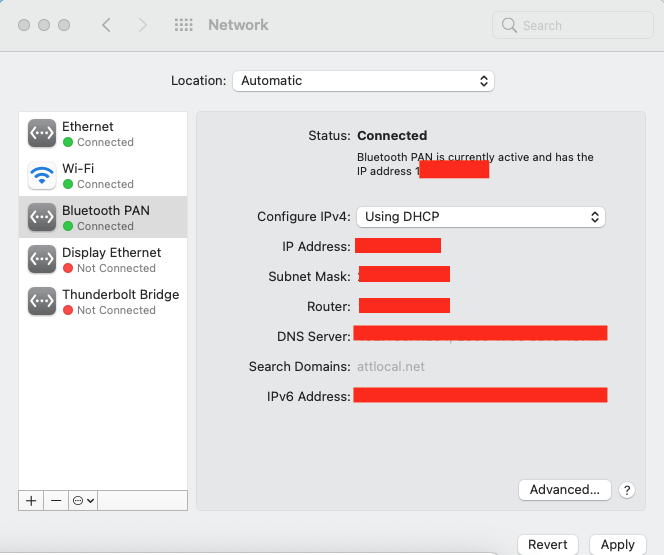Select the Display Ethernet service entry
The image size is (664, 555).
111,259
